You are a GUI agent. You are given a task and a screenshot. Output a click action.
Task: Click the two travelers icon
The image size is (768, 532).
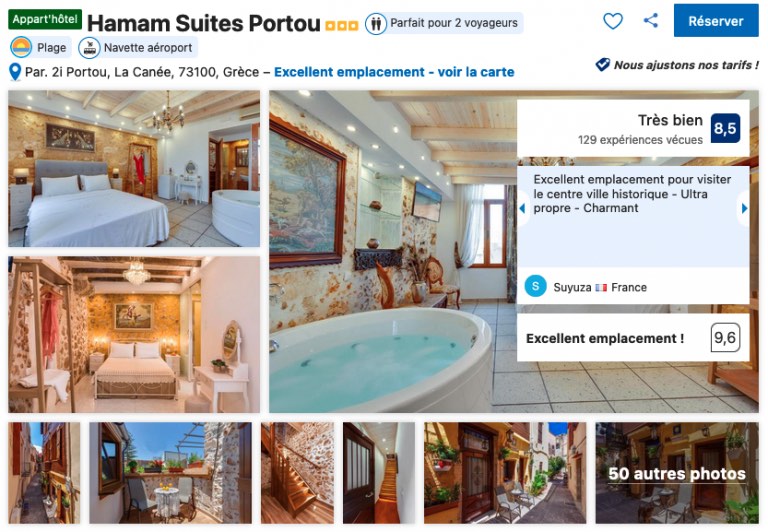coord(376,23)
